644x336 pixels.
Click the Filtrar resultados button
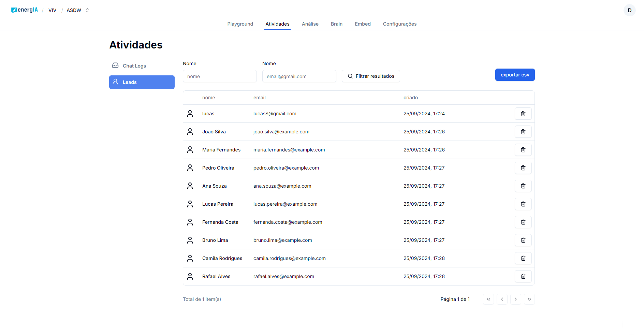[371, 76]
